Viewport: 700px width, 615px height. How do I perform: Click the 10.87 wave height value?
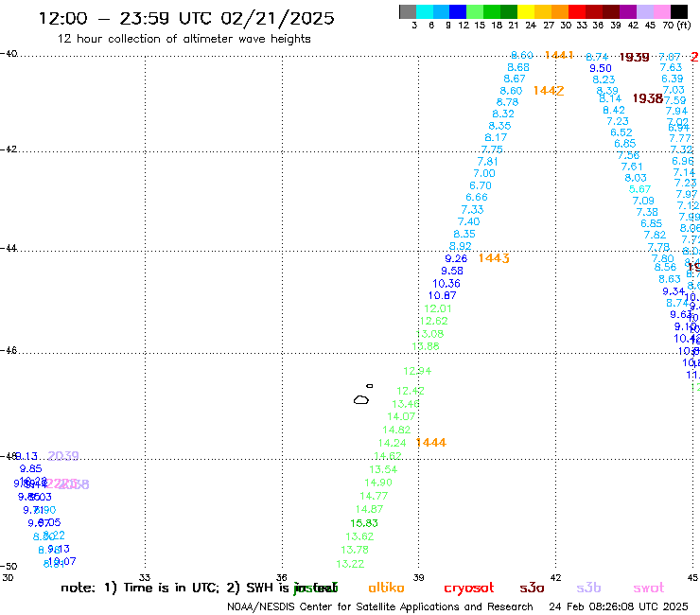pos(442,295)
